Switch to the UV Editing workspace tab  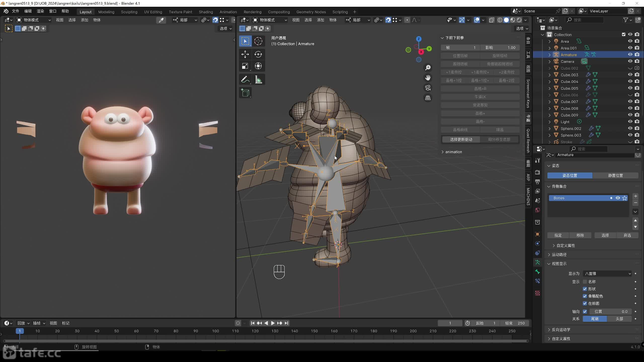point(153,12)
